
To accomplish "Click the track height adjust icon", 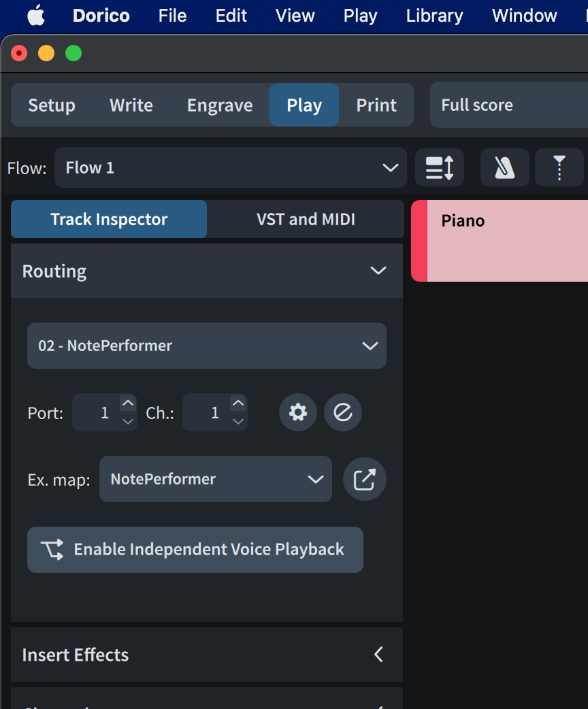I will pyautogui.click(x=439, y=167).
